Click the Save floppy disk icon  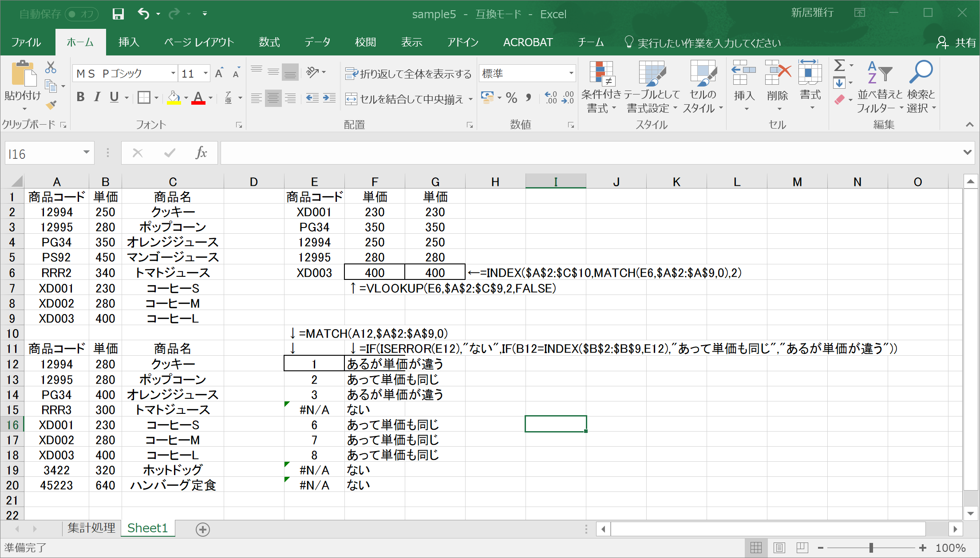pos(118,14)
